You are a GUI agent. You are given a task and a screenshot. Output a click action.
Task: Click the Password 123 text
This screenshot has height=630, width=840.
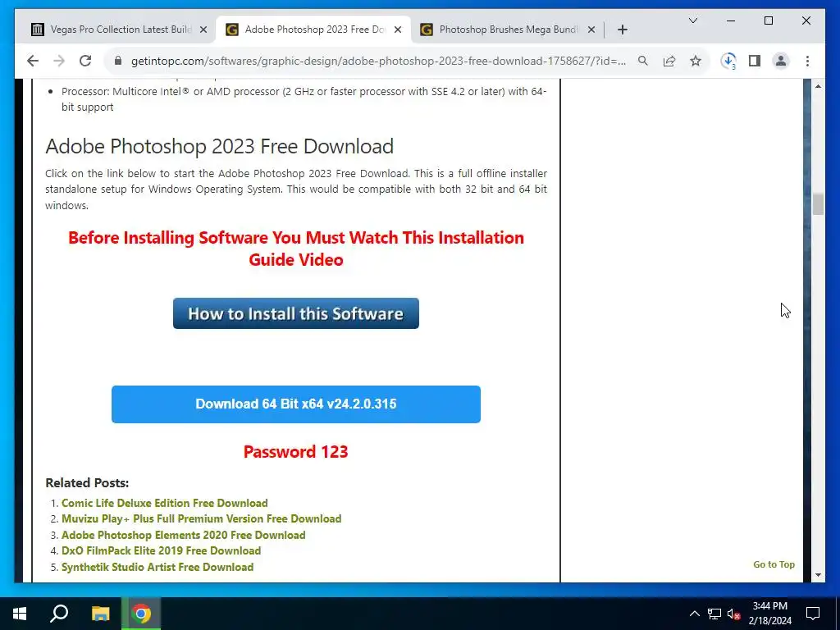click(295, 452)
